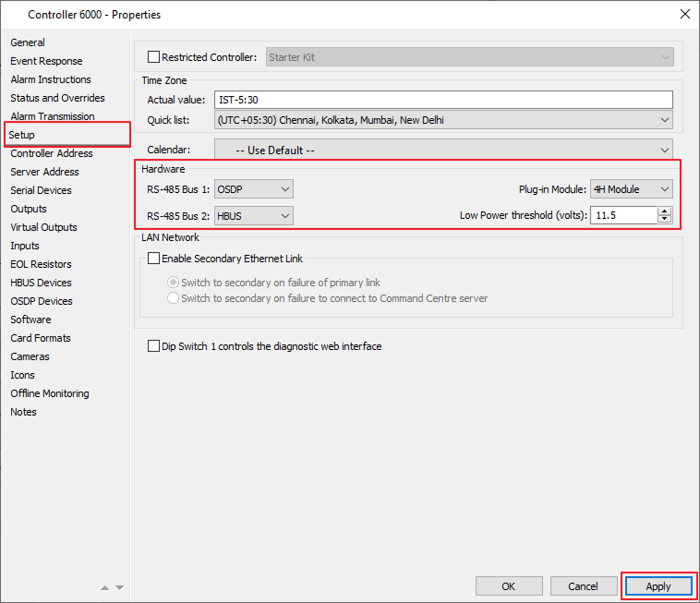Viewport: 700px width, 603px height.
Task: Expand the Time Zone Quick list dropdown
Action: pos(443,120)
